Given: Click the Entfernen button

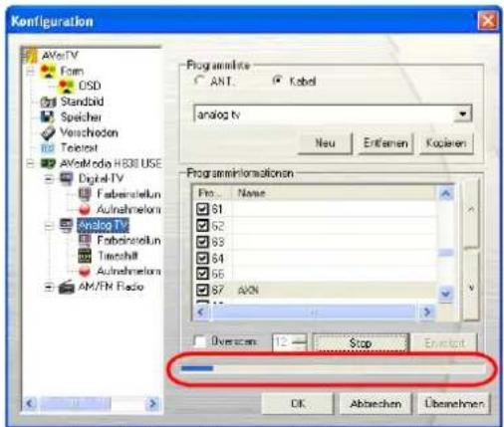Looking at the screenshot, I should 385,143.
